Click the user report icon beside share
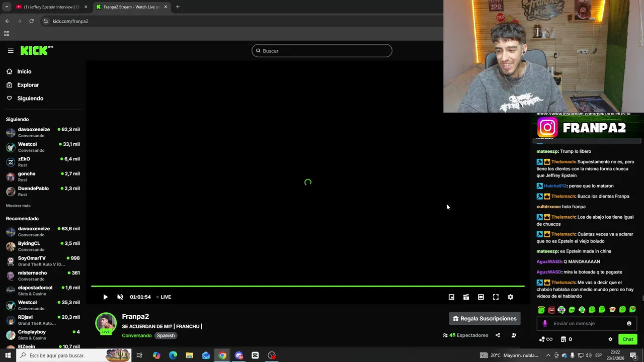 (x=514, y=335)
